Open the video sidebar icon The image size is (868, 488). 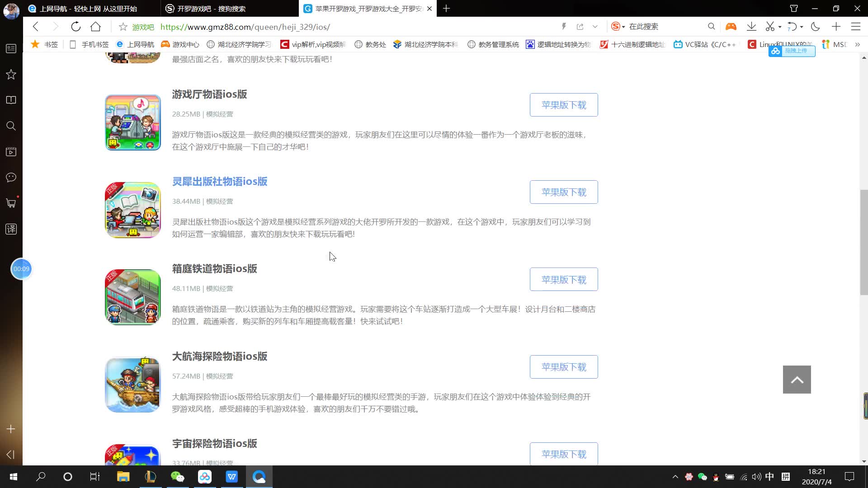coord(11,151)
